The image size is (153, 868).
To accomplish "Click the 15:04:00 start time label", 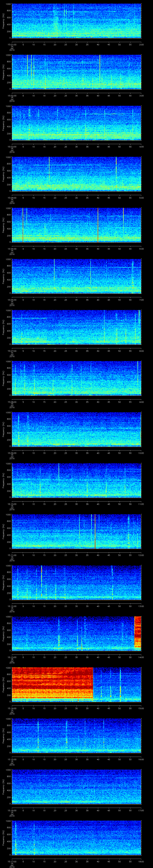I will click(x=12, y=198).
